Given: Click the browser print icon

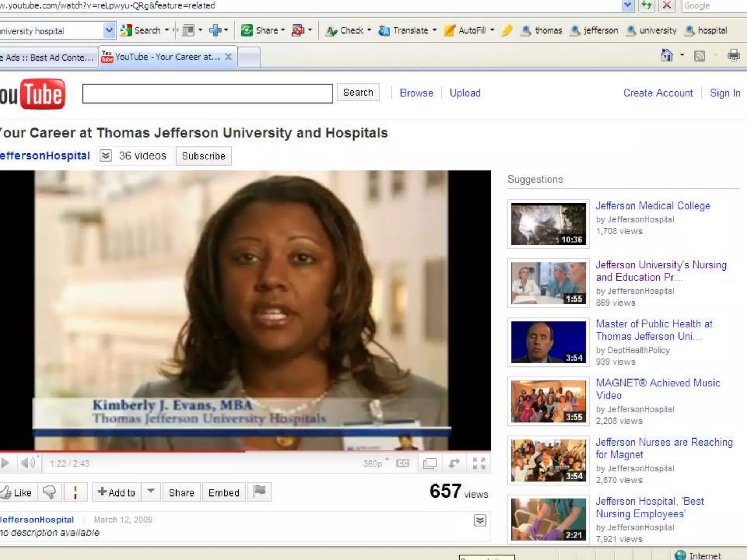Looking at the screenshot, I should 734,56.
